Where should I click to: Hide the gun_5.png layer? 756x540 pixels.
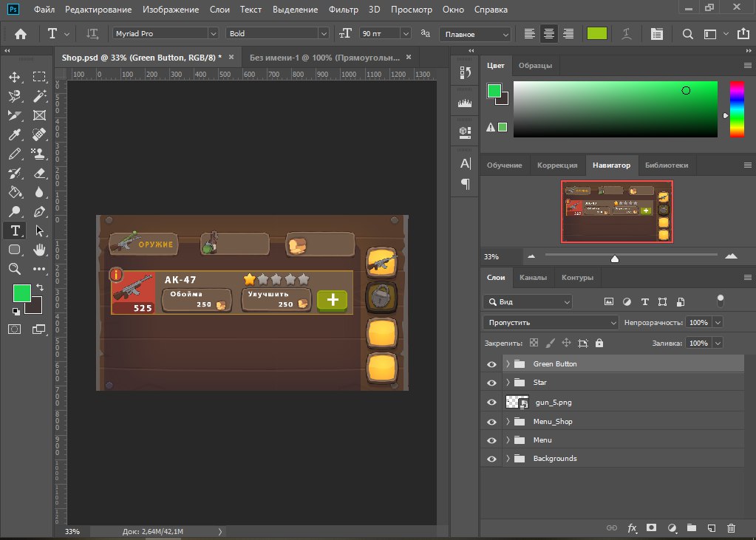491,402
